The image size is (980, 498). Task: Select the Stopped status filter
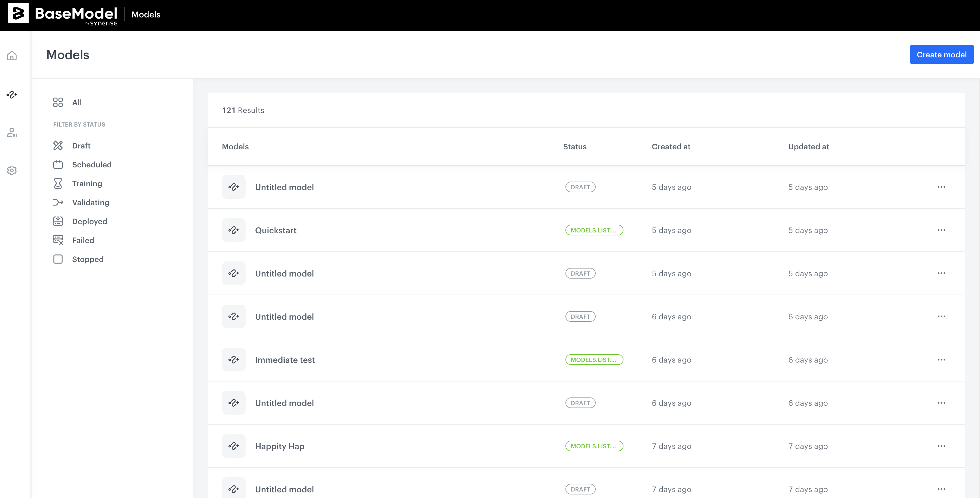88,259
